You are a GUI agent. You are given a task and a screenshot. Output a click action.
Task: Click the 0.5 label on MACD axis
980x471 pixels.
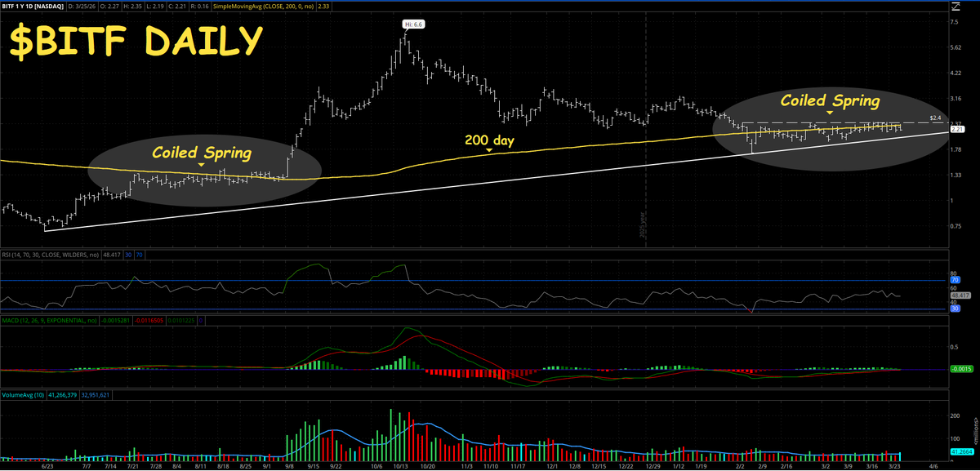[x=955, y=346]
